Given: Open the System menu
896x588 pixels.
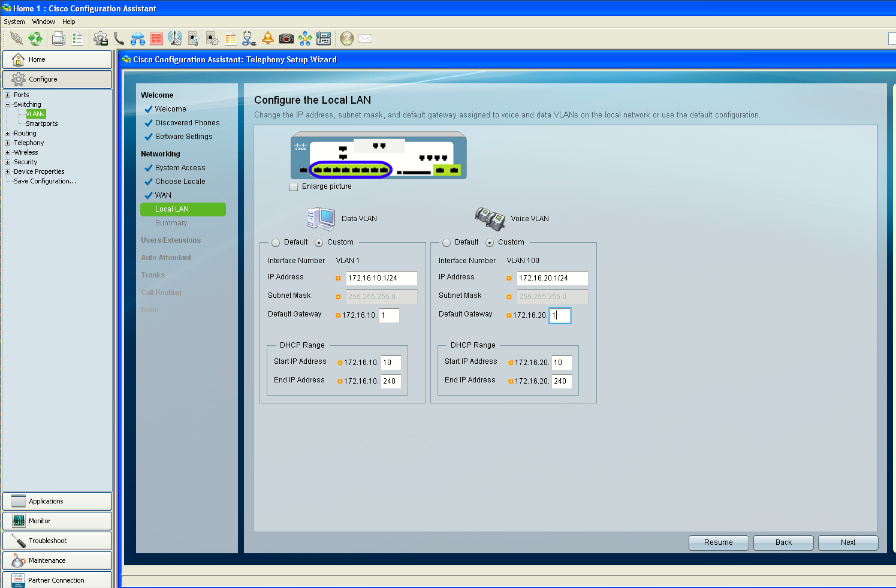Looking at the screenshot, I should (14, 22).
